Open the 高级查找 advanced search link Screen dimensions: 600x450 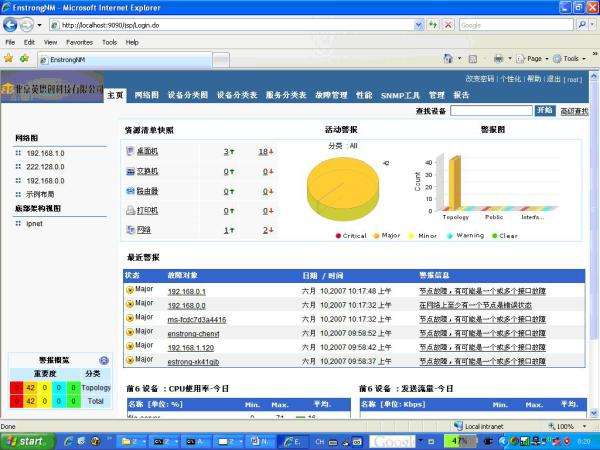click(x=574, y=111)
